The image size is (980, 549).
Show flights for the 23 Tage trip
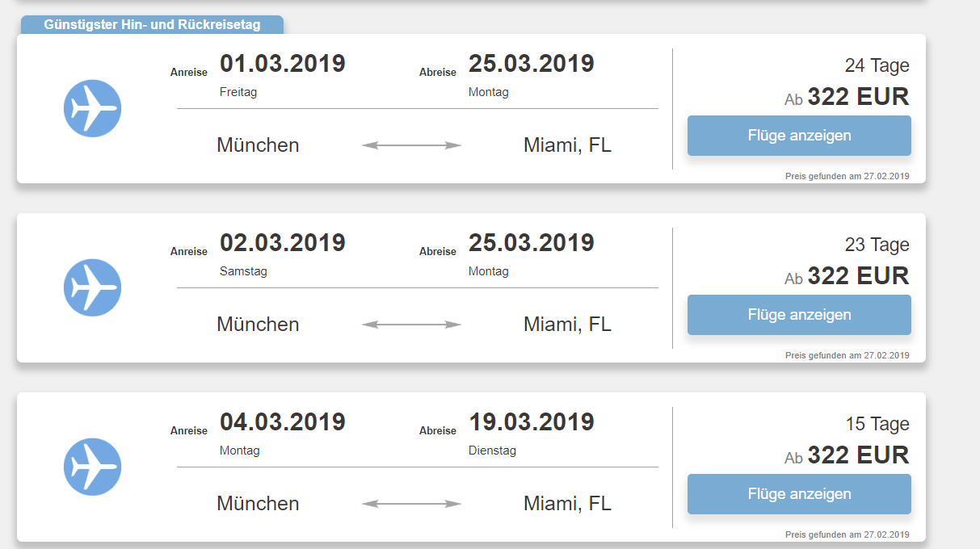[799, 315]
